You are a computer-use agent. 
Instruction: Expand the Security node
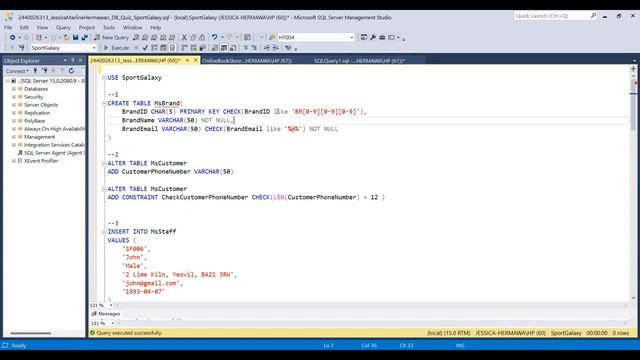coord(14,97)
